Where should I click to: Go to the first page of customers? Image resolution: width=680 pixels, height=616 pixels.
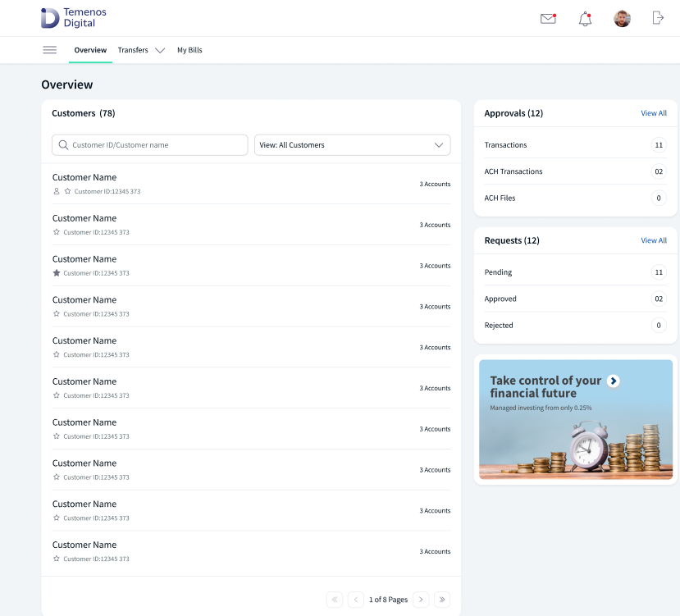click(335, 600)
